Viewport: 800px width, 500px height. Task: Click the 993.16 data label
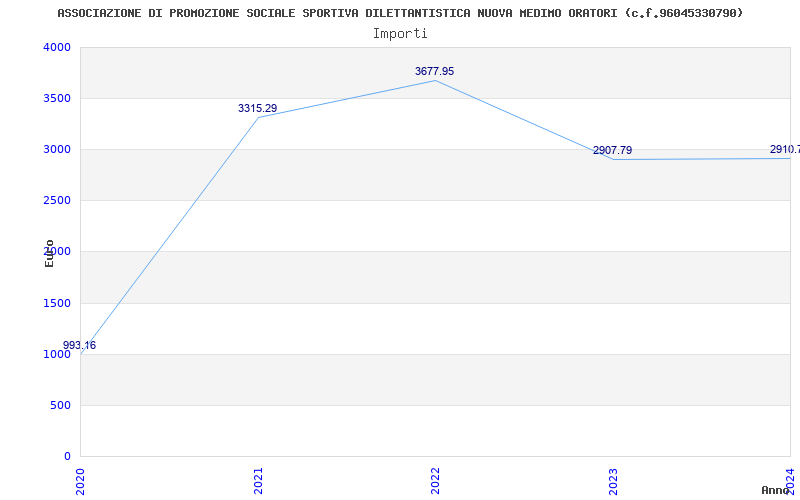click(79, 345)
